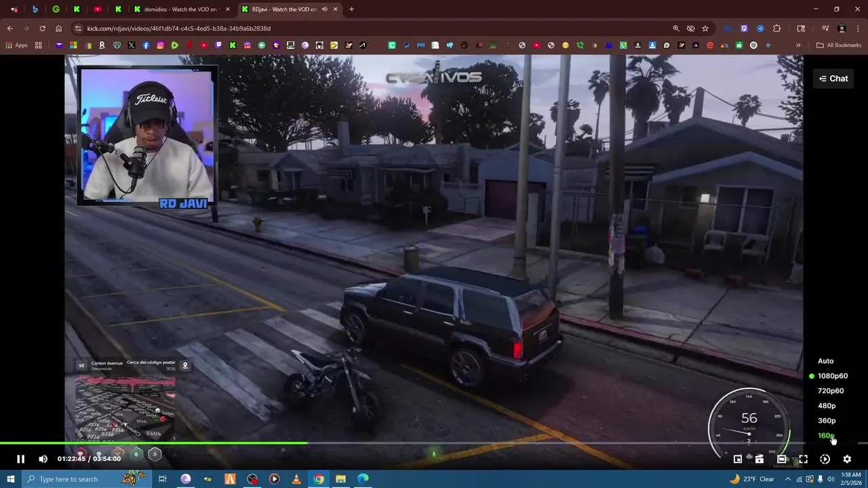Select 160p video quality
The height and width of the screenshot is (488, 868).
click(x=826, y=436)
